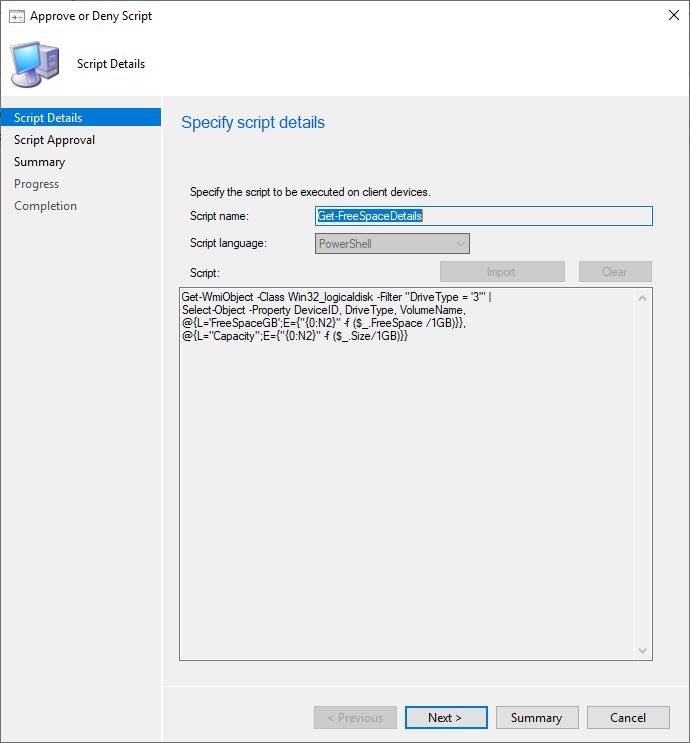
Task: Click the script box scroll up arrow
Action: coord(643,298)
